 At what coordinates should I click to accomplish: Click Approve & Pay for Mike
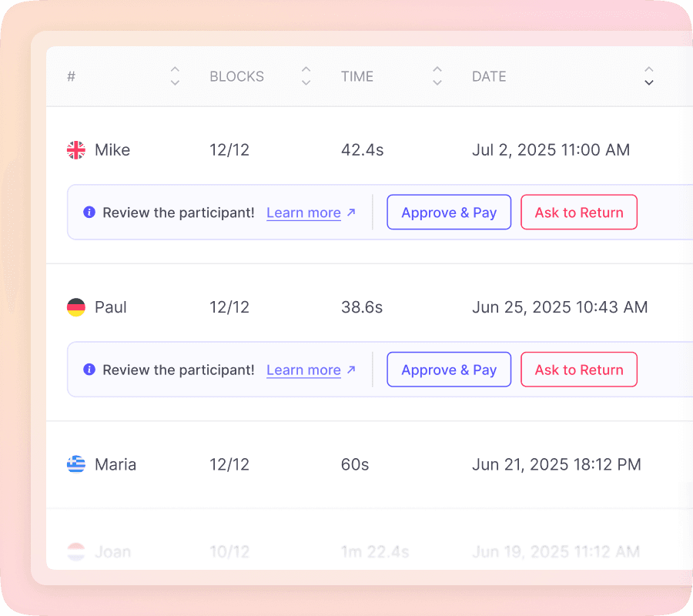tap(449, 212)
